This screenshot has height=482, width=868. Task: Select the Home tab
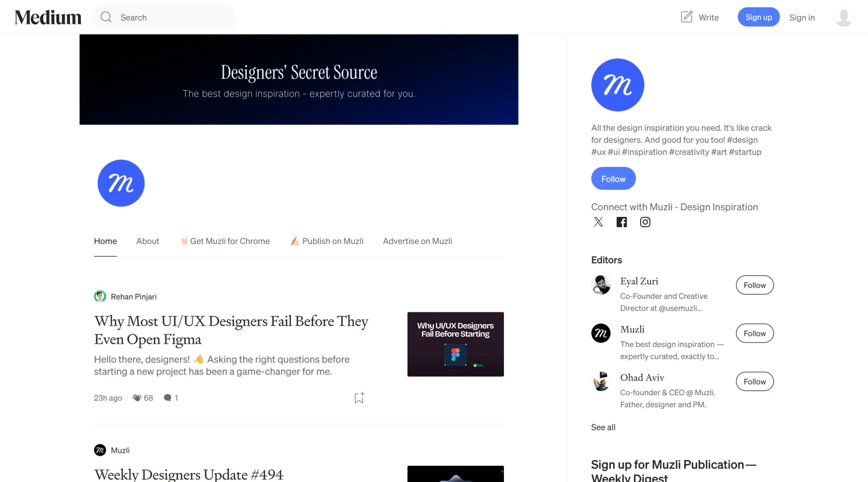(x=105, y=241)
